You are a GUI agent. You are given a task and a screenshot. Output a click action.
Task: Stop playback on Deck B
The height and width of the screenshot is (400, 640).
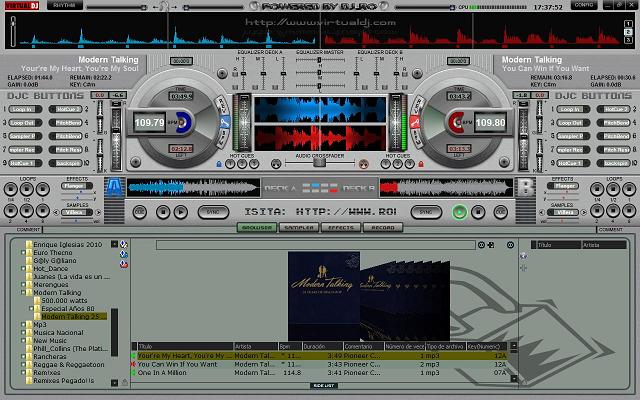pyautogui.click(x=478, y=212)
